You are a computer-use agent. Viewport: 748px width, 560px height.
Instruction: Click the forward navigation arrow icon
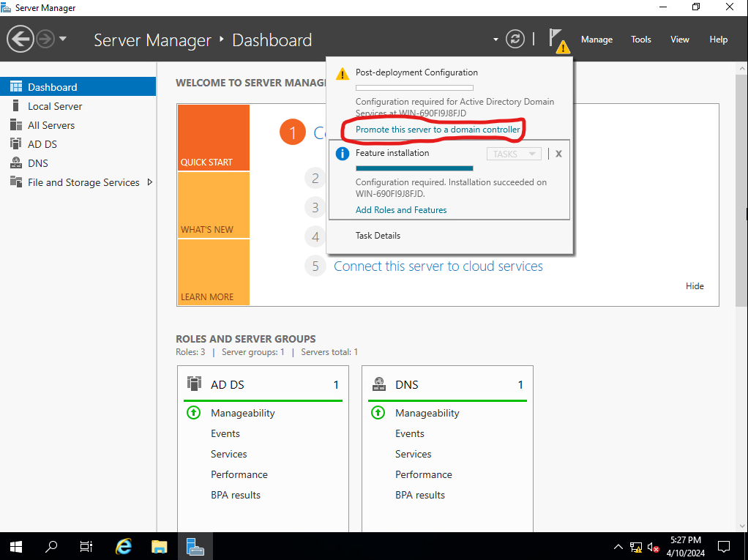45,39
